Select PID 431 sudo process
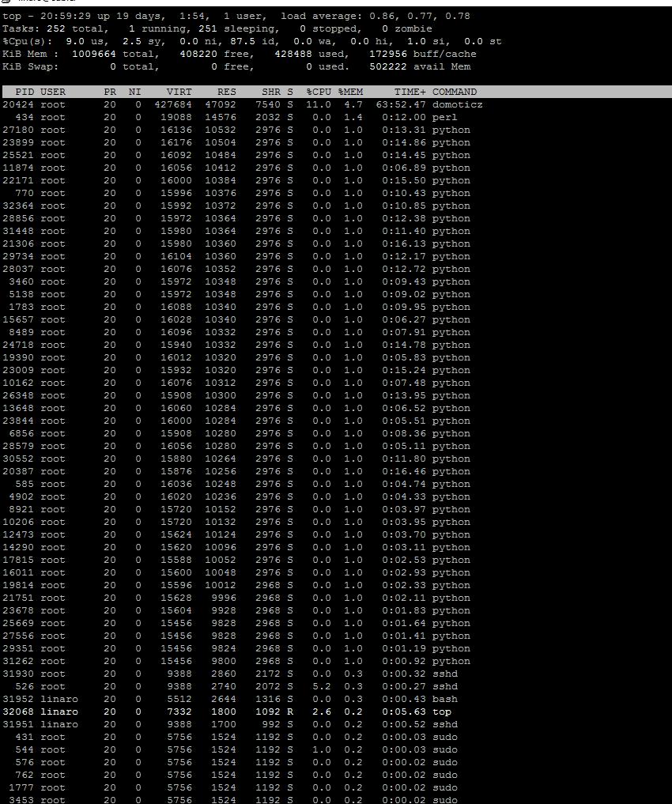672x804 pixels. coord(25,737)
